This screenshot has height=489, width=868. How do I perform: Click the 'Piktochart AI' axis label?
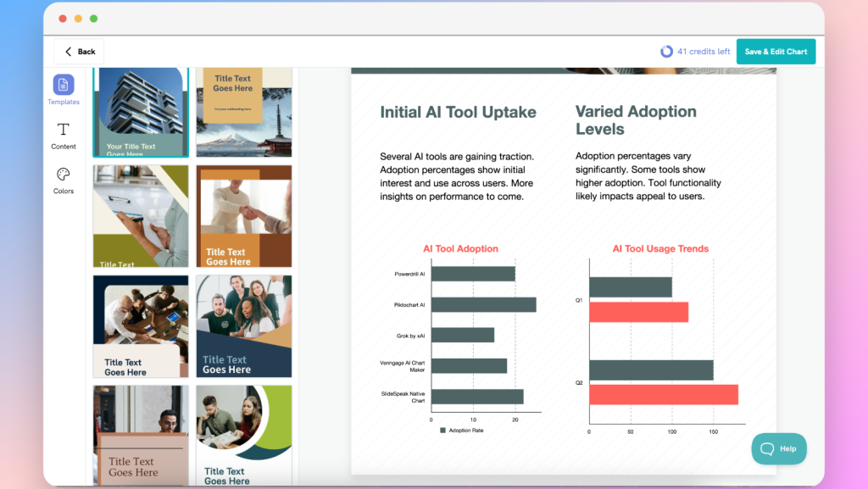click(409, 305)
